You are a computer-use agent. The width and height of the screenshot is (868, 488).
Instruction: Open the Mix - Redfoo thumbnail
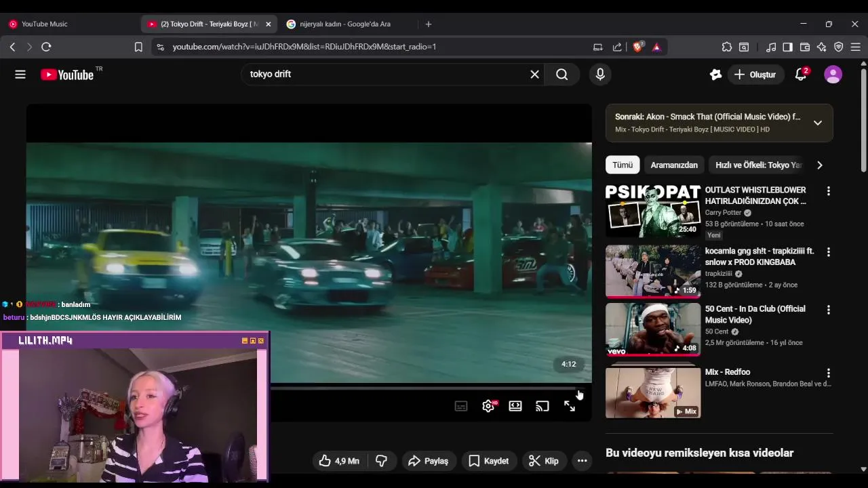coord(653,392)
